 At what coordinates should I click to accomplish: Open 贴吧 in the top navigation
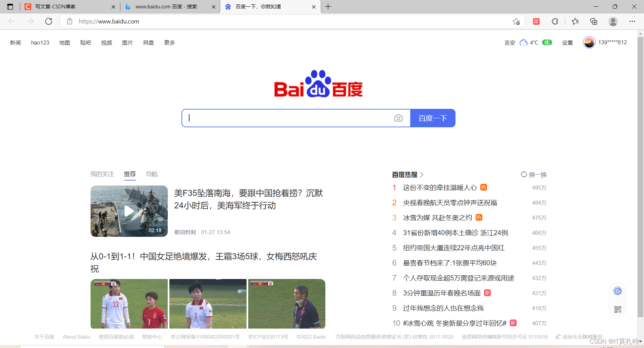tap(86, 43)
